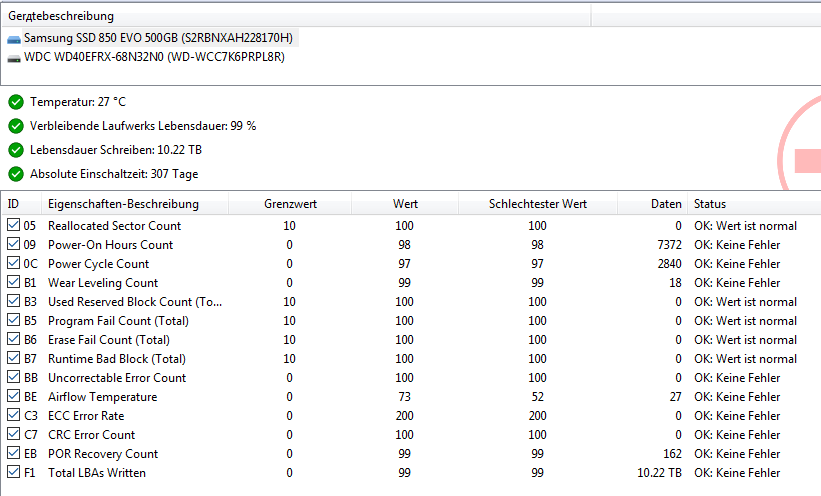Select the Used Reserved Block Count row label
Viewport: 821px width, 496px height.
135,302
